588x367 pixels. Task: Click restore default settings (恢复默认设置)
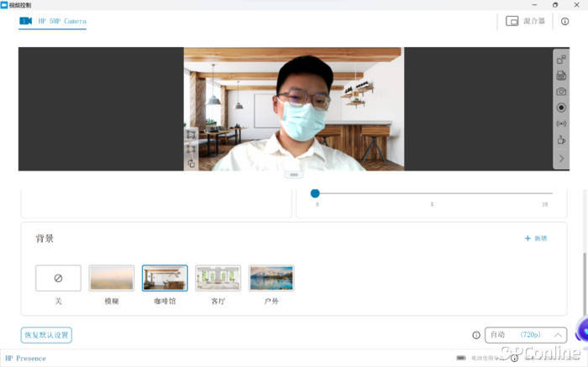(46, 335)
